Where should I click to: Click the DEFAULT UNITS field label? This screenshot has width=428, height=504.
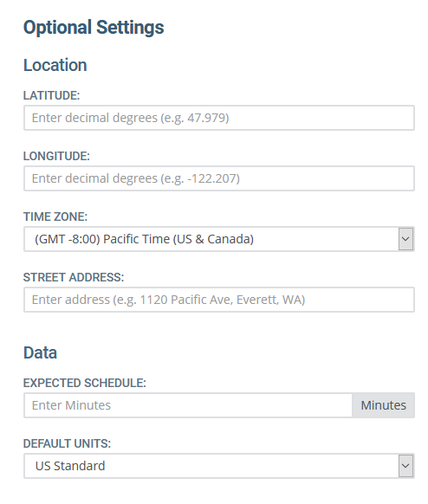click(x=67, y=443)
